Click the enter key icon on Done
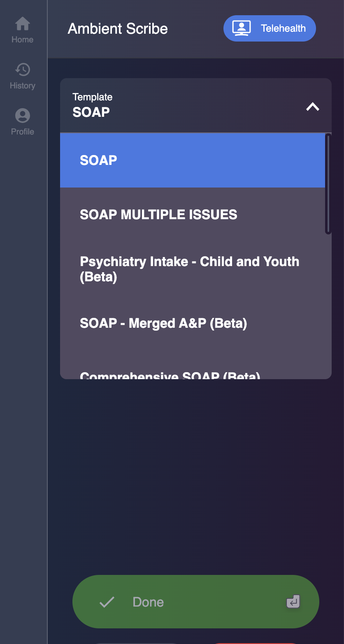This screenshot has width=344, height=644. [293, 602]
